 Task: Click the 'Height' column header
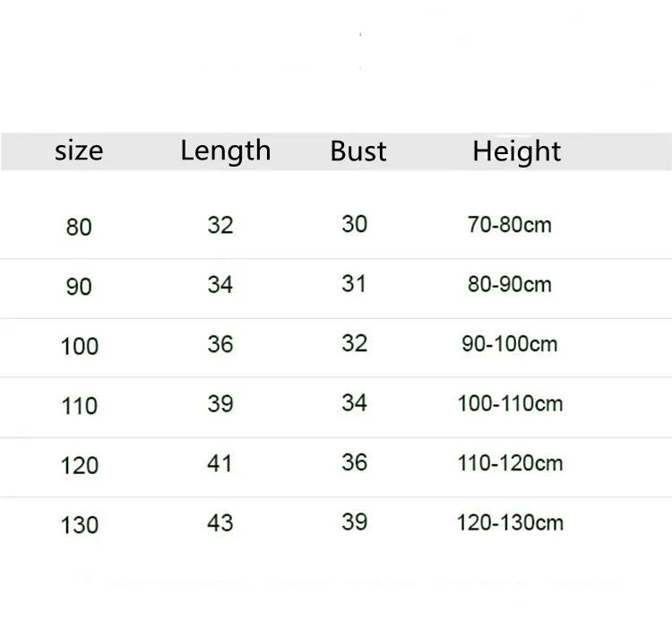516,151
